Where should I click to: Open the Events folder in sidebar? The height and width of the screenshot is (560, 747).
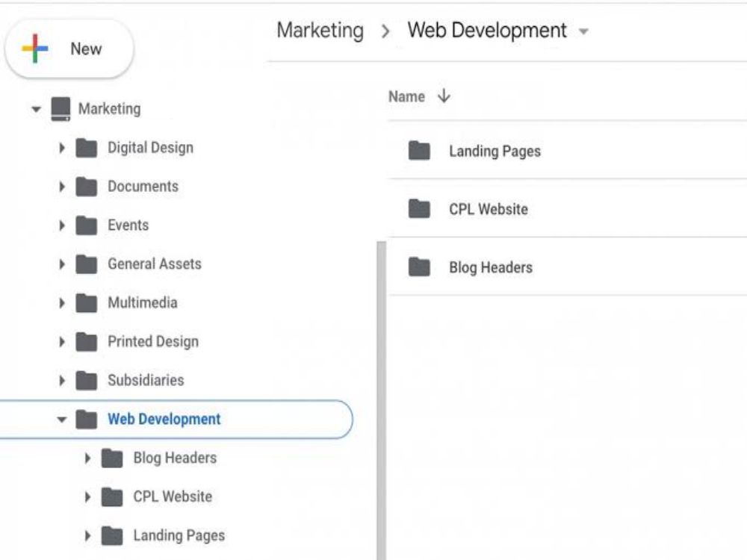click(128, 225)
